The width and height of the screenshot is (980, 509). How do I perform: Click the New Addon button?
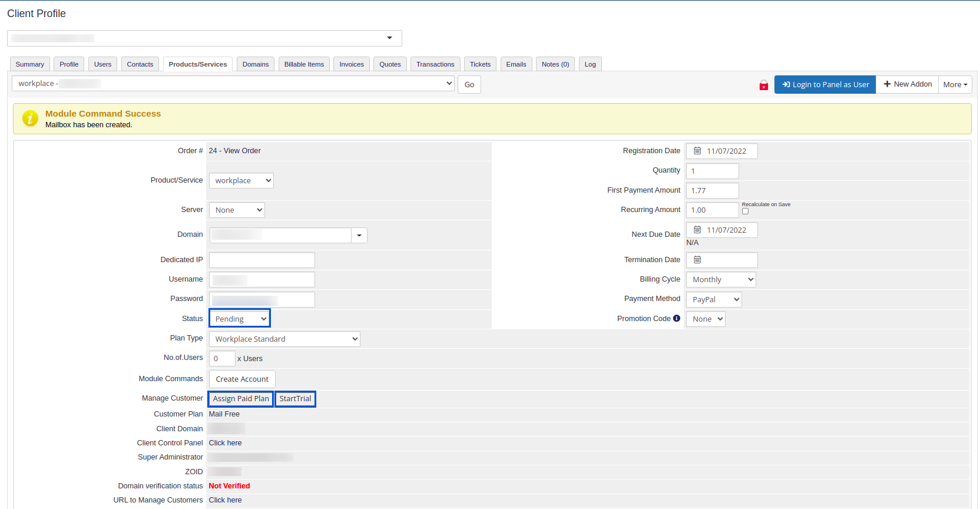click(x=907, y=85)
